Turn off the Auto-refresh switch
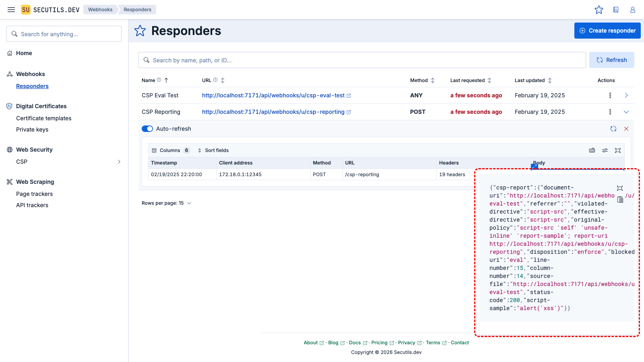The height and width of the screenshot is (362, 644). [x=147, y=129]
